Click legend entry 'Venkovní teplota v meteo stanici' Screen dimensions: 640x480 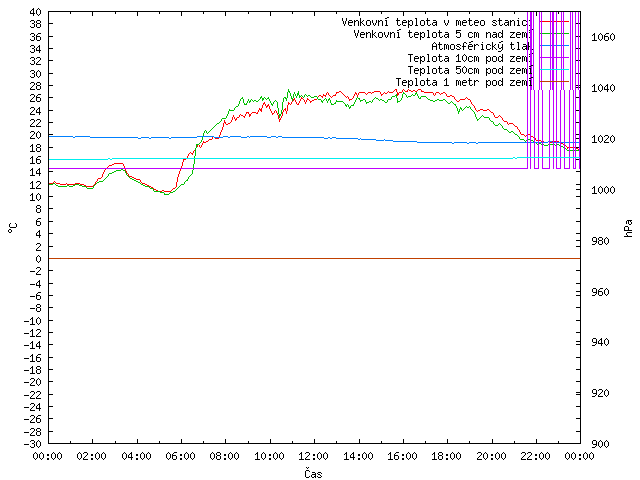tap(437, 22)
